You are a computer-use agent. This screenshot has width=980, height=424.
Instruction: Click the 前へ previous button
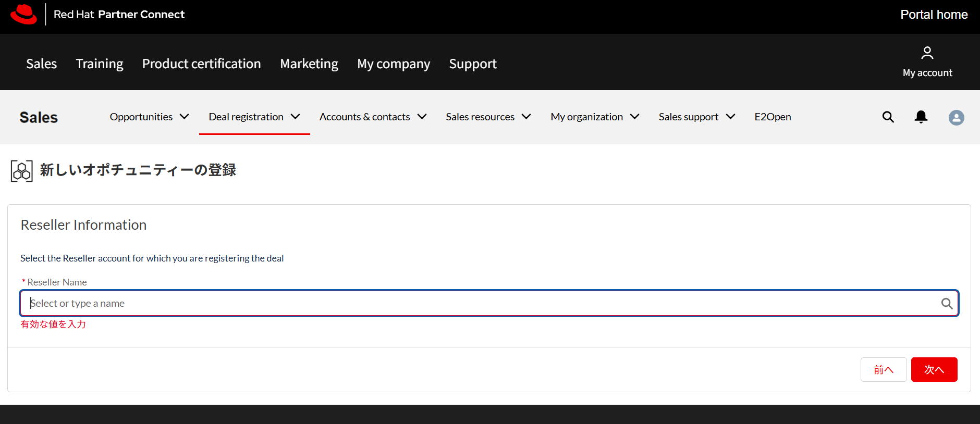tap(884, 370)
